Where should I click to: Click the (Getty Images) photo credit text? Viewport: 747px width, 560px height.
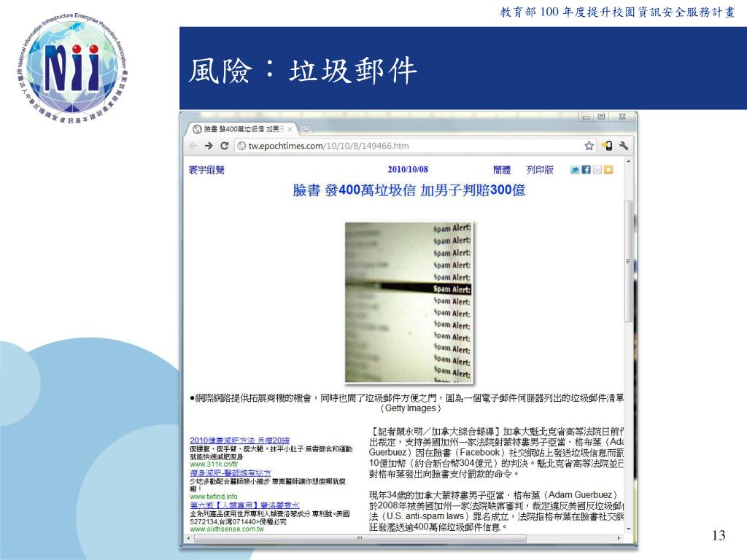pyautogui.click(x=411, y=408)
